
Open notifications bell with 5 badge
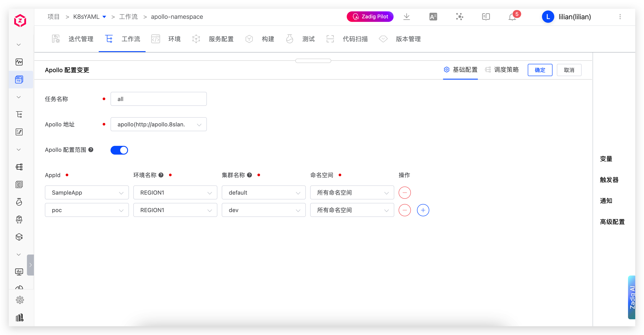[512, 17]
